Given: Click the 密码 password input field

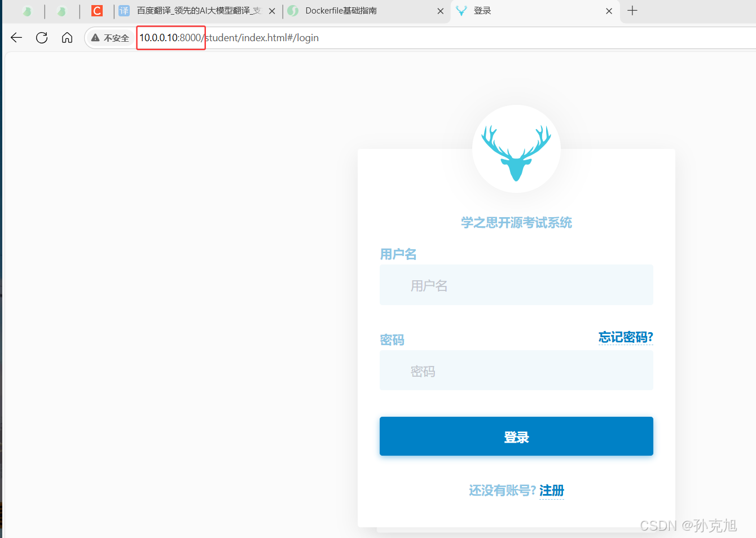Looking at the screenshot, I should [516, 370].
